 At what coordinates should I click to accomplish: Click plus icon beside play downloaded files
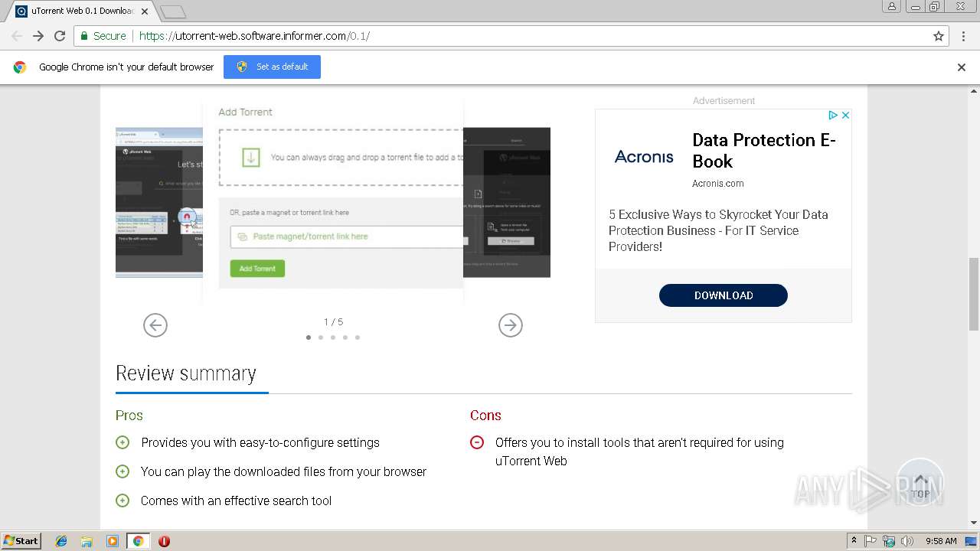(122, 471)
